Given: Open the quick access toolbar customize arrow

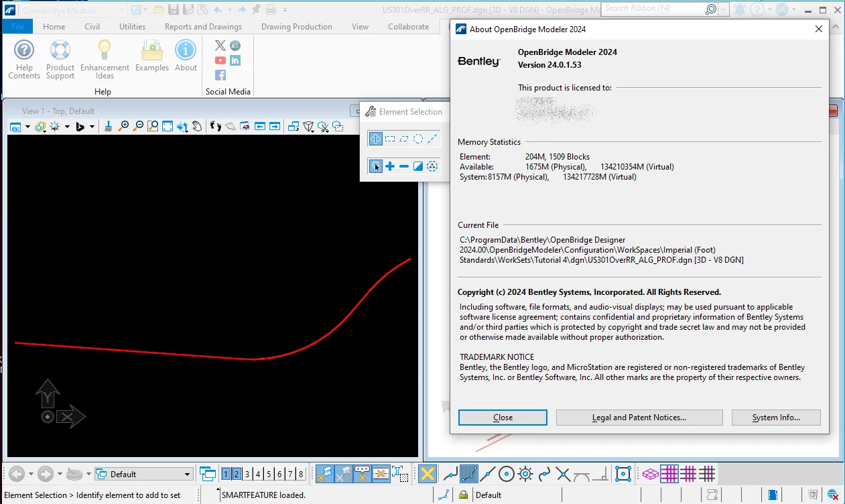Looking at the screenshot, I should pos(285,10).
